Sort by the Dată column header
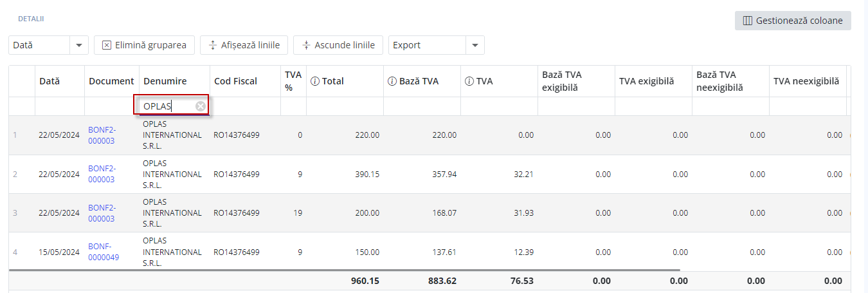Viewport: 868px width, 293px height. (50, 81)
